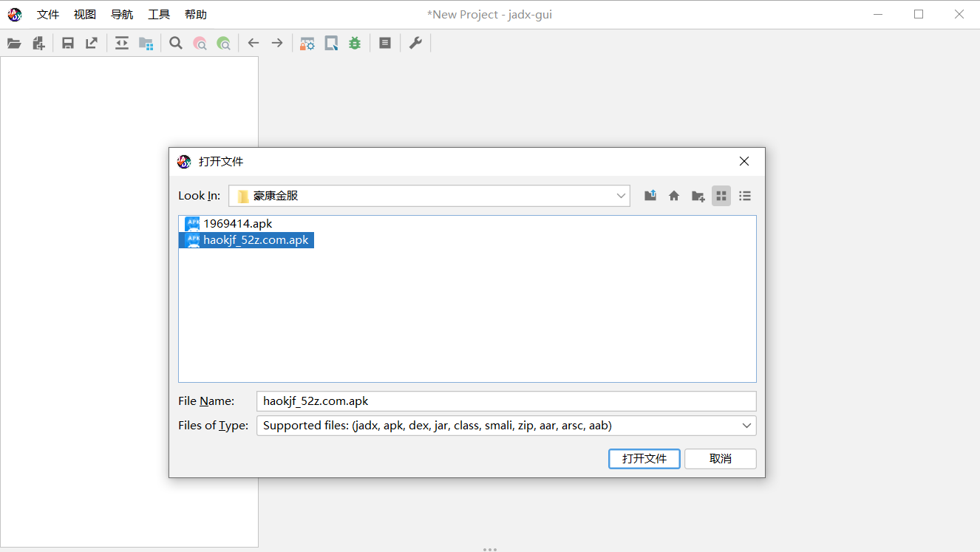Image resolution: width=980 pixels, height=552 pixels.
Task: Click the Add files toolbar icon
Action: [x=38, y=44]
